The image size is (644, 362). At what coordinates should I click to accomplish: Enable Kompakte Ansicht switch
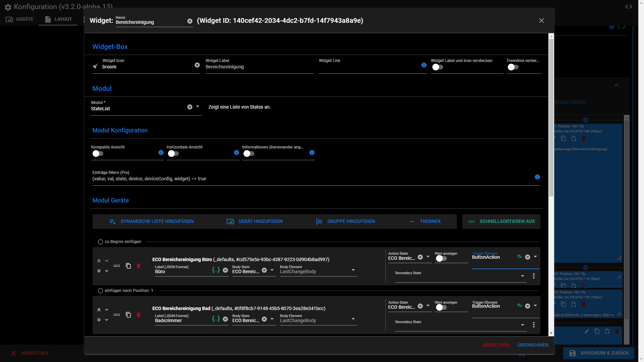tap(98, 154)
